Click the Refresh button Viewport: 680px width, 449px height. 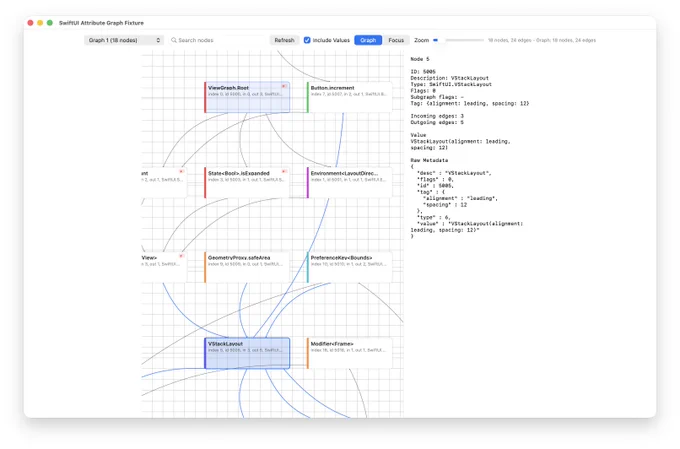284,40
